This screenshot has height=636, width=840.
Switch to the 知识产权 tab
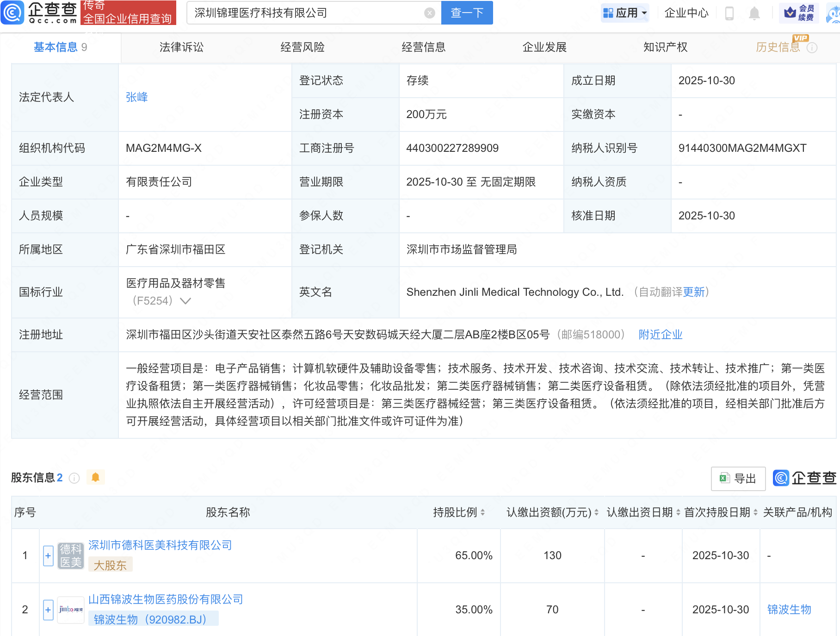point(665,47)
